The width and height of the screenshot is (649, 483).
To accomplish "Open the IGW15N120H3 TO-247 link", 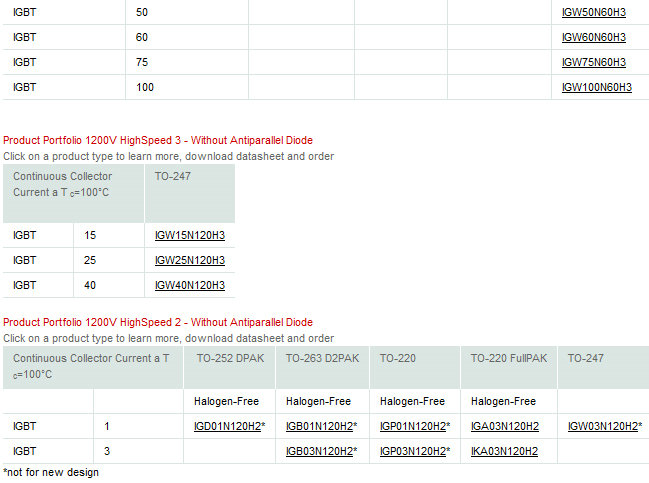I will [x=189, y=236].
